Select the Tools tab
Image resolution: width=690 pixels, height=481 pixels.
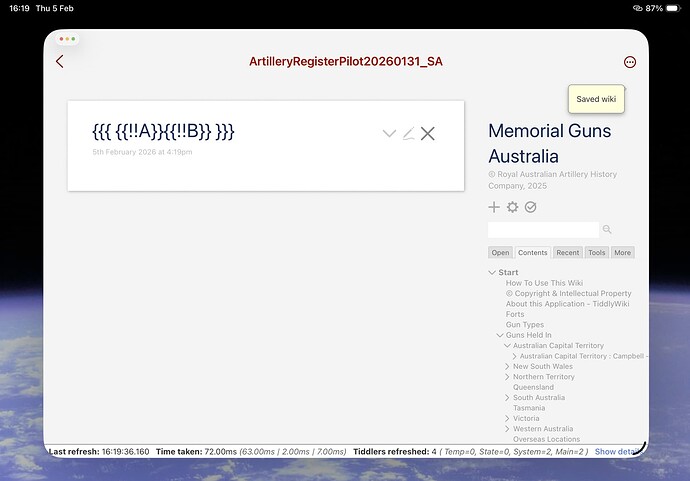click(596, 253)
